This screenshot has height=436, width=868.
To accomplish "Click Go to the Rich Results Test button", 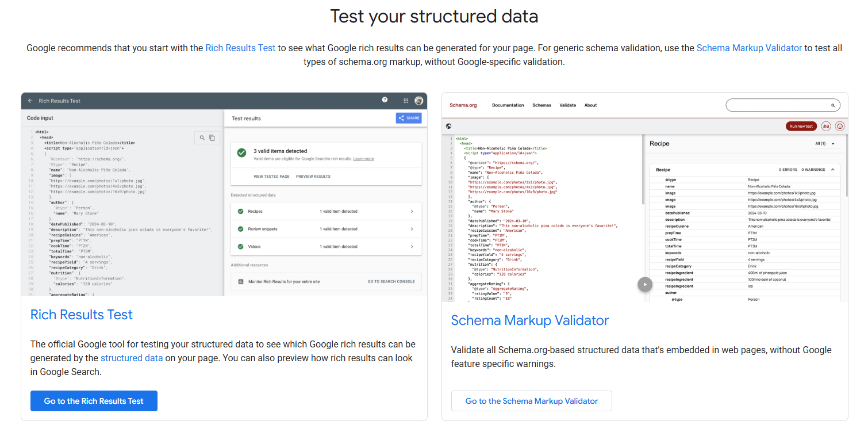I will tap(94, 401).
